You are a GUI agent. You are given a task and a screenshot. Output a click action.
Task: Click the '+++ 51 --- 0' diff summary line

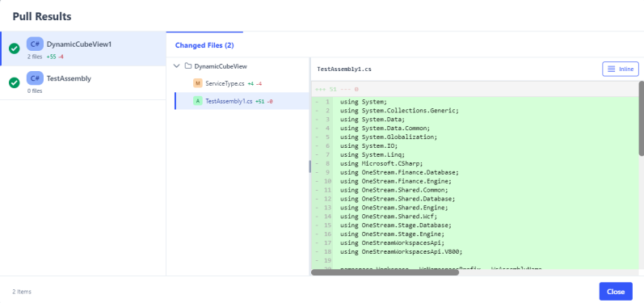337,89
